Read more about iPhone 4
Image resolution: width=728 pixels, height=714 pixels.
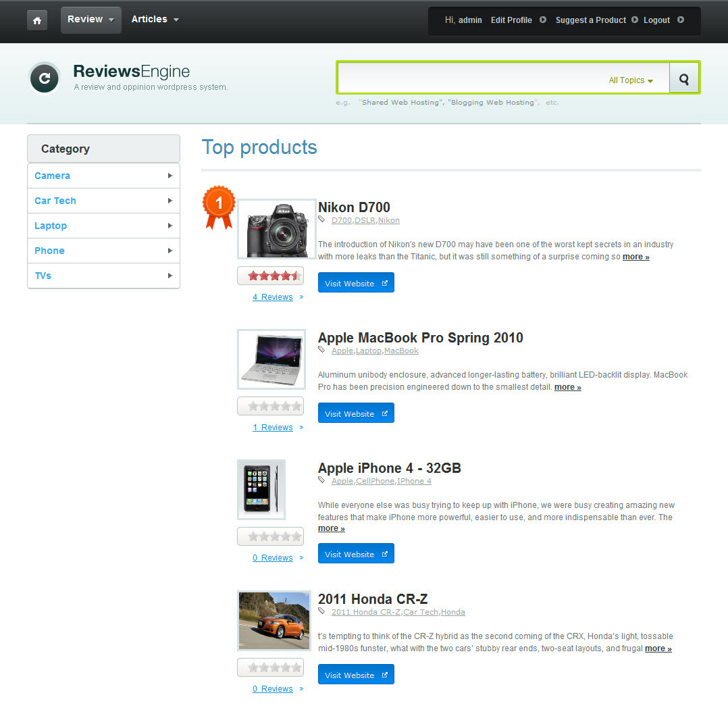331,528
